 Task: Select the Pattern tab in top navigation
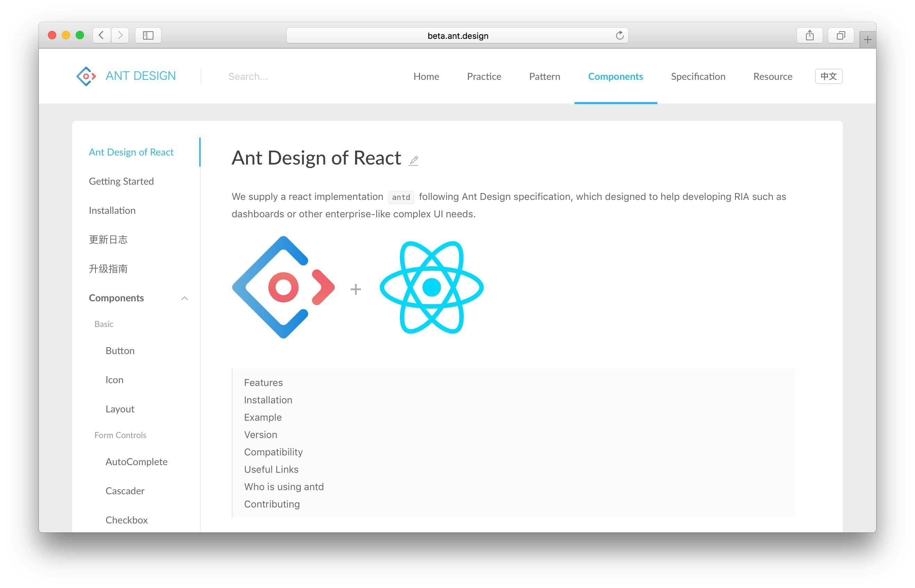click(545, 76)
